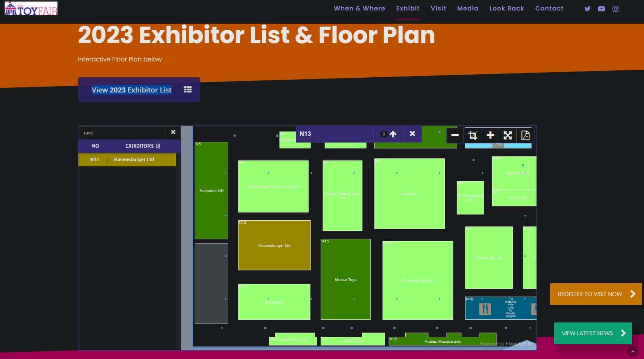Click arrow on View Latest News button
Image resolution: width=644 pixels, height=359 pixels.
coord(623,333)
